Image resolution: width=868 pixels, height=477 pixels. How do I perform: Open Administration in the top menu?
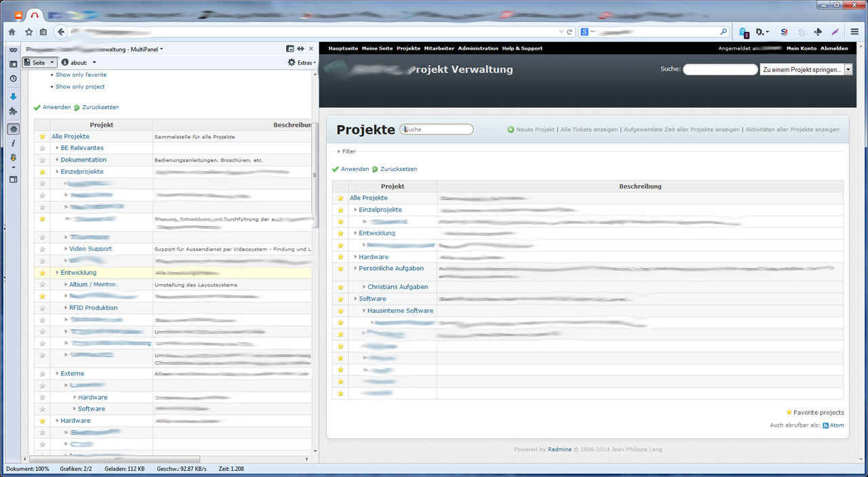pos(478,49)
